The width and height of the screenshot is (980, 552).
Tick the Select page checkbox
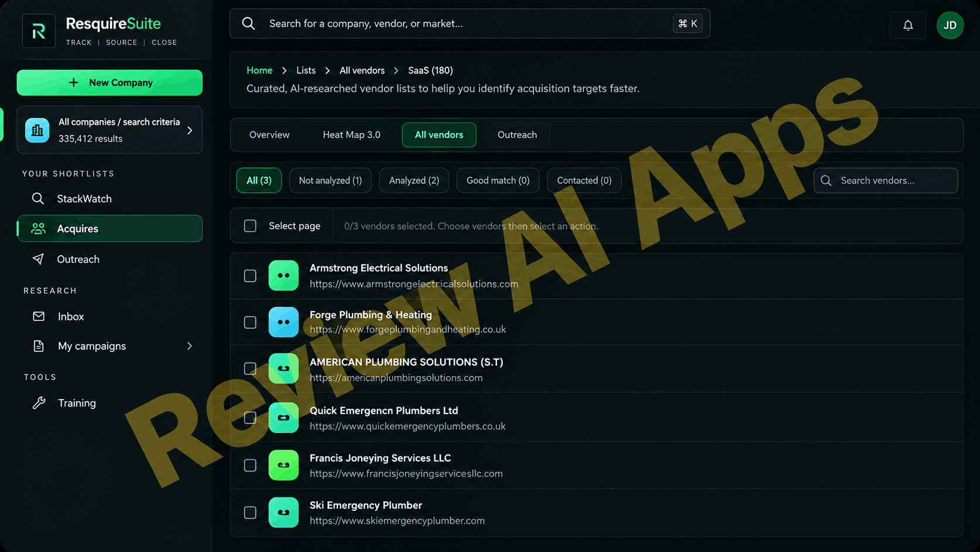click(250, 226)
